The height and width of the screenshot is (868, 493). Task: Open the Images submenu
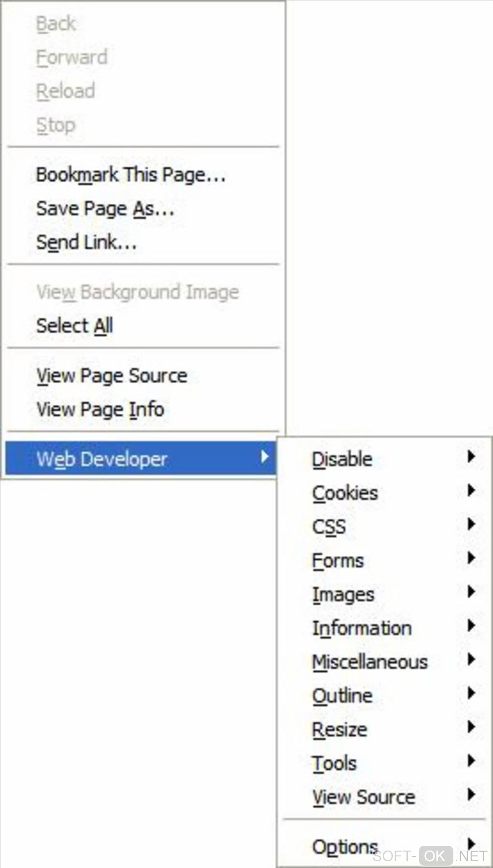tap(343, 595)
